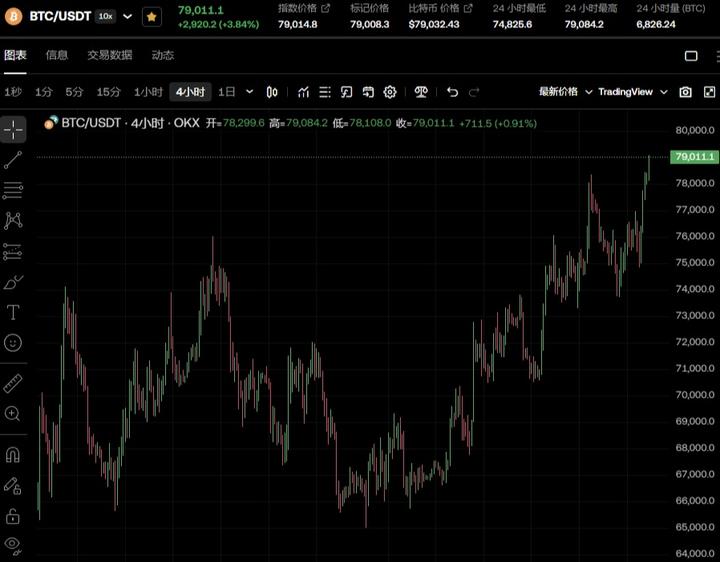Viewport: 720px width, 562px height.
Task: Toggle lock all drawing tools
Action: (x=13, y=516)
